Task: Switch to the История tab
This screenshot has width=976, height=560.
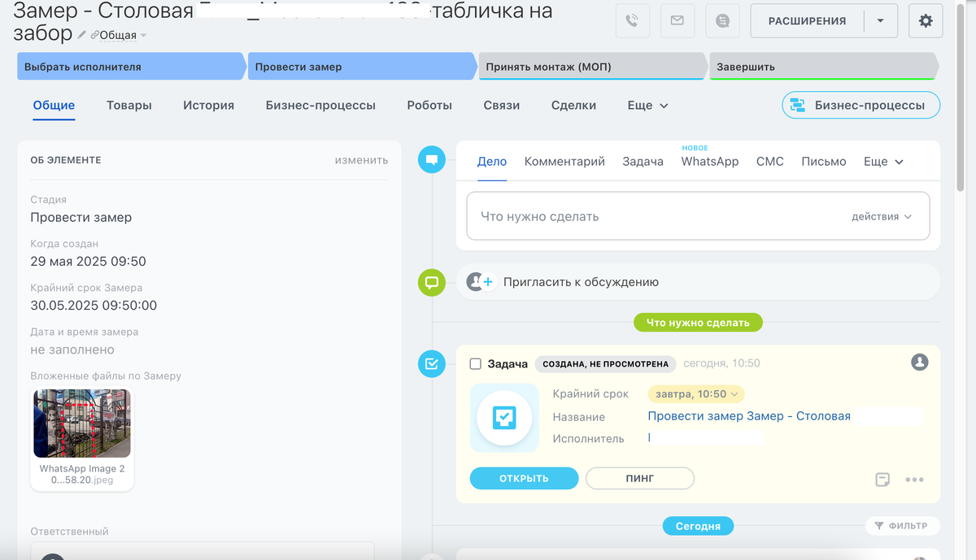Action: tap(208, 106)
